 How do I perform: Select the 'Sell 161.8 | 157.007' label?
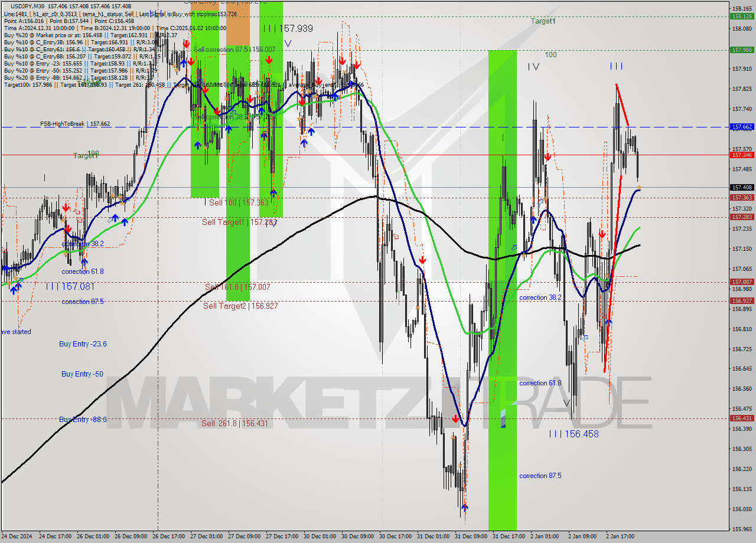point(237,287)
